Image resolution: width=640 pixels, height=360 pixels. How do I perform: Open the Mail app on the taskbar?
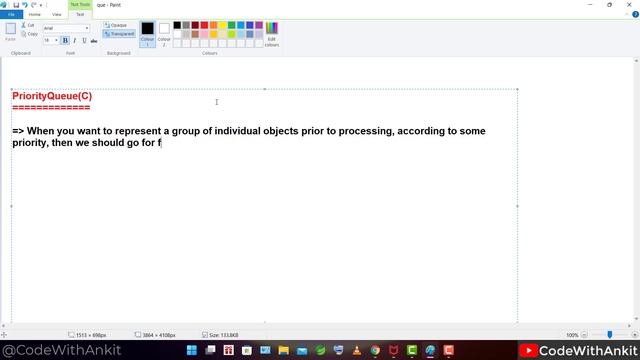tap(302, 350)
